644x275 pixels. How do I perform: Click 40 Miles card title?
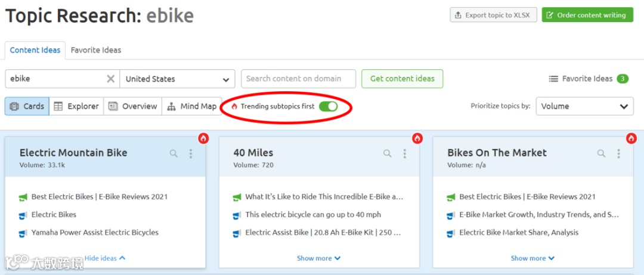click(x=253, y=153)
